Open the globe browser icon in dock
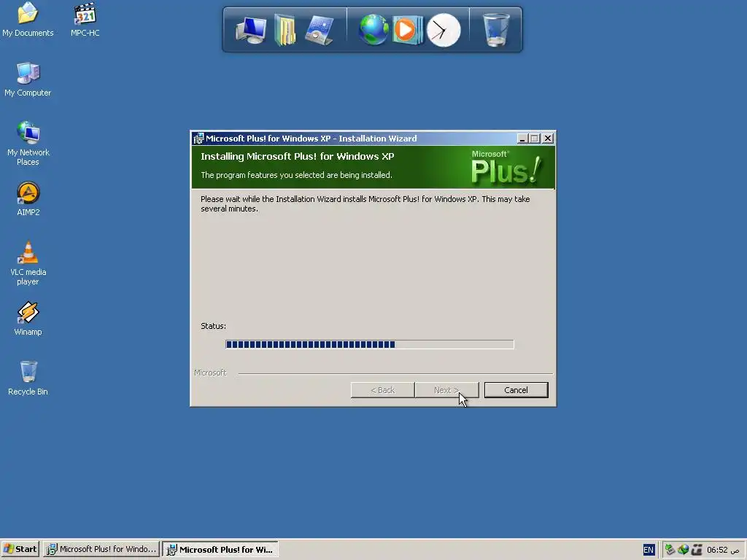Screen dimensions: 747x560 373,30
